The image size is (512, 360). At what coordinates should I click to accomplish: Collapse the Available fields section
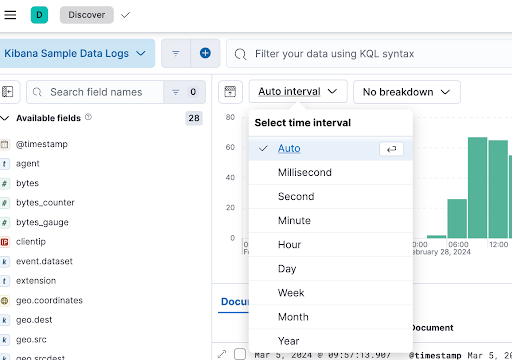pyautogui.click(x=4, y=118)
